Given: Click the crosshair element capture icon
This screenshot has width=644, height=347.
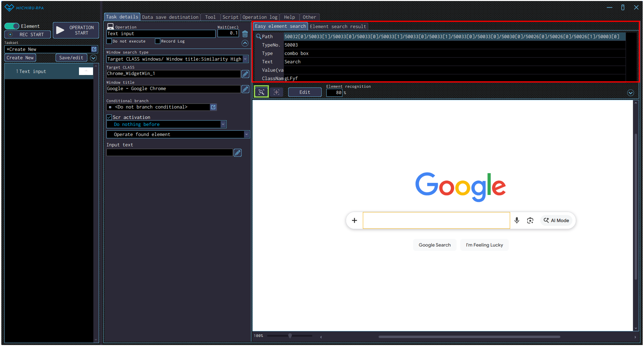Looking at the screenshot, I should 276,92.
